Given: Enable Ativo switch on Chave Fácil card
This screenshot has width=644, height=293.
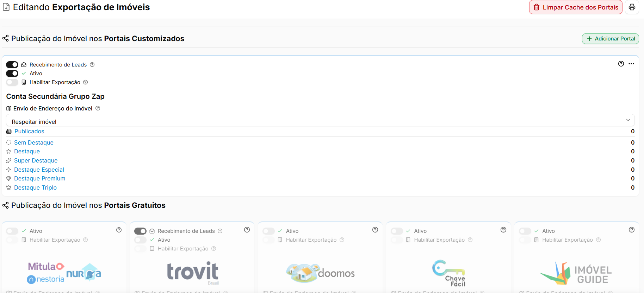Looking at the screenshot, I should (397, 231).
